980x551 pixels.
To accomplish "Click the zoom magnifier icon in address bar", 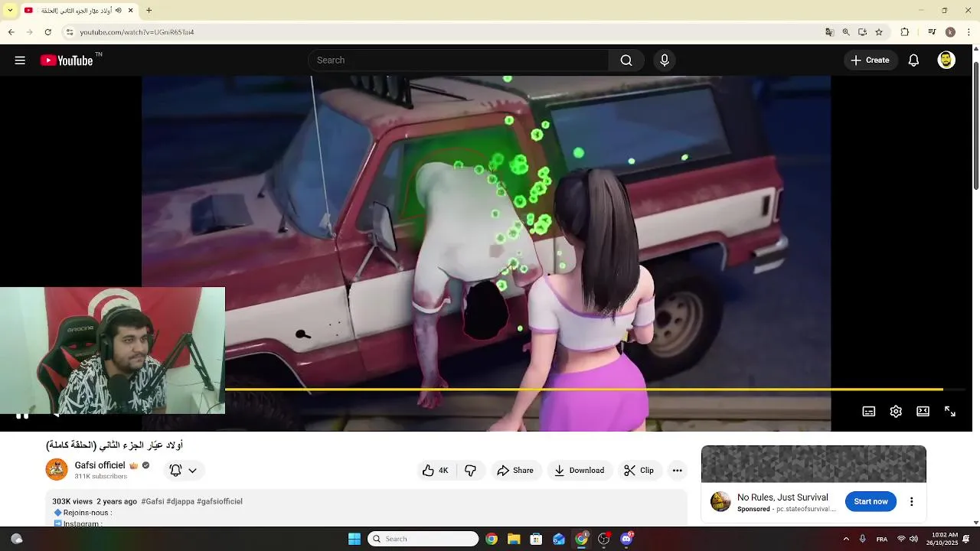I will 846,32.
